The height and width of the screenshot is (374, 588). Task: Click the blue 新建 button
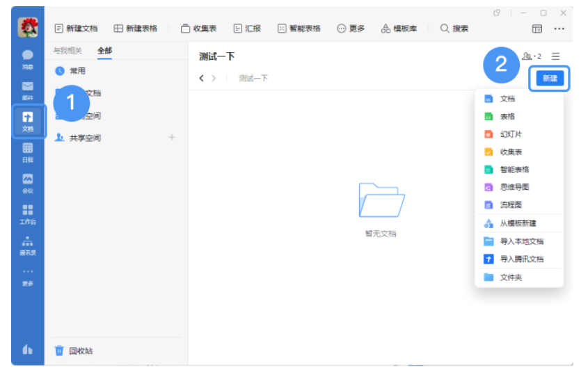[550, 79]
